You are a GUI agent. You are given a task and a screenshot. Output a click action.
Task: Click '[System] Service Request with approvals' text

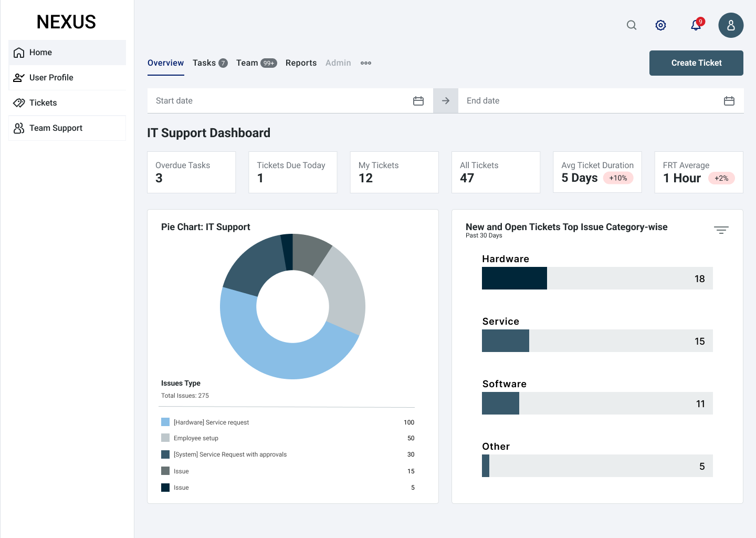pos(230,454)
